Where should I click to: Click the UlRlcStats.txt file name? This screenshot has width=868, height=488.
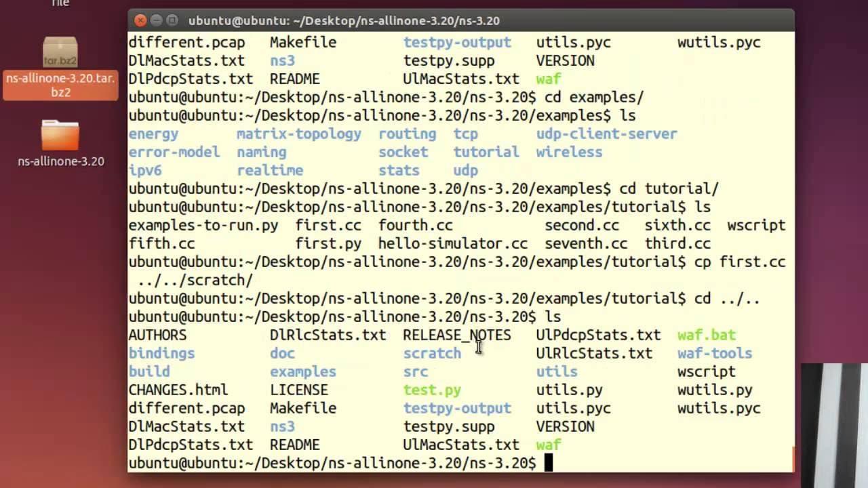[x=595, y=354]
